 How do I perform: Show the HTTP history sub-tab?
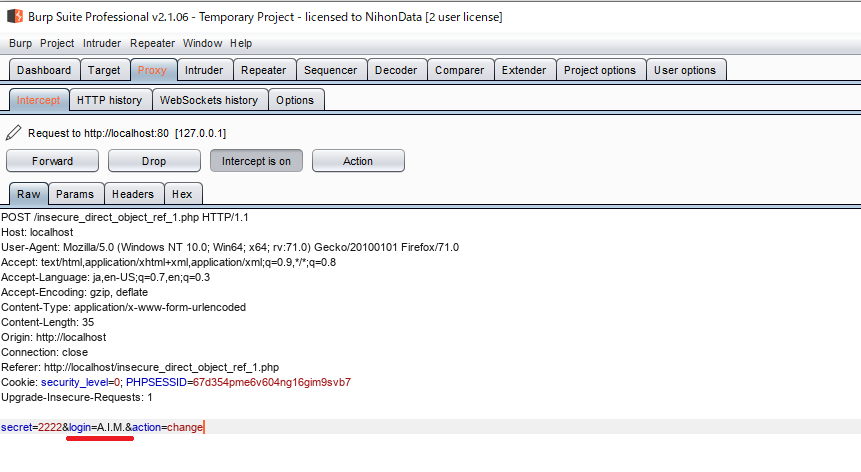pos(109,100)
